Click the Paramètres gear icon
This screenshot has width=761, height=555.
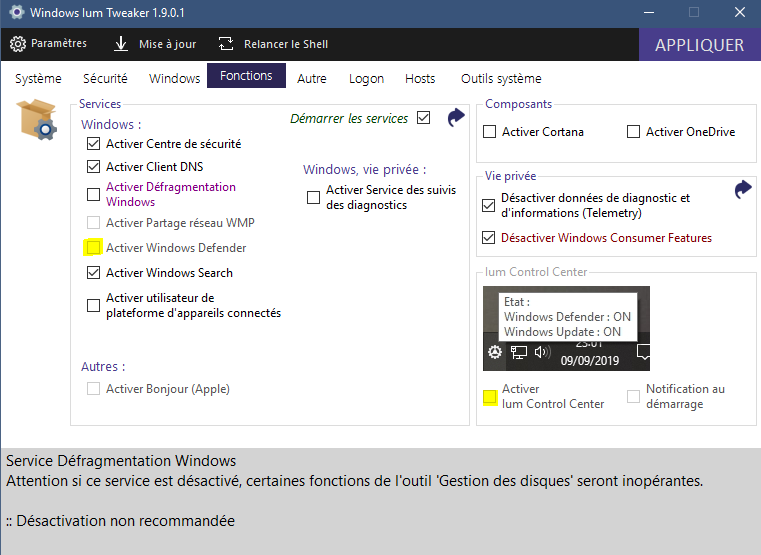18,44
